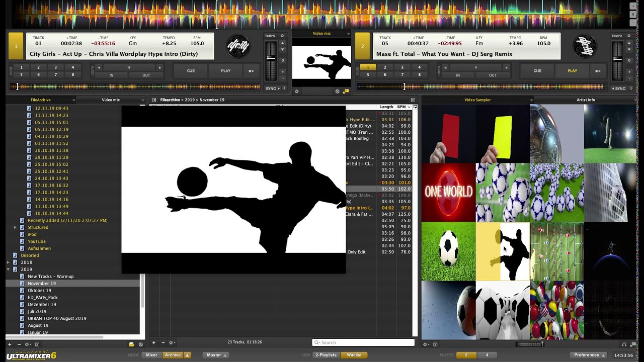Click the deck 1 SYNC button

[x=272, y=88]
